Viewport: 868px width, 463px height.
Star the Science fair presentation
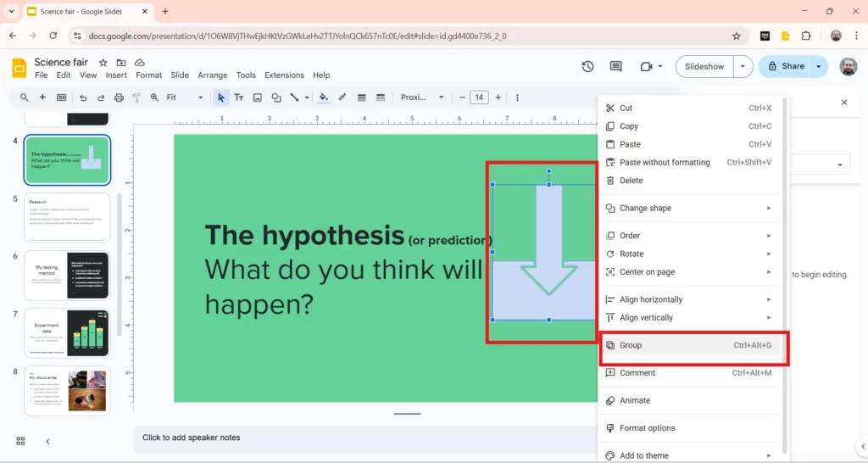(103, 63)
